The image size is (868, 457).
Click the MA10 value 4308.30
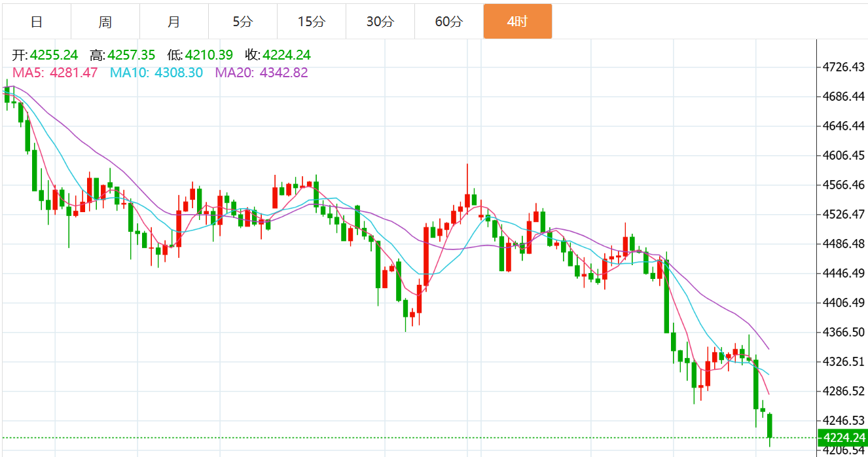[179, 73]
